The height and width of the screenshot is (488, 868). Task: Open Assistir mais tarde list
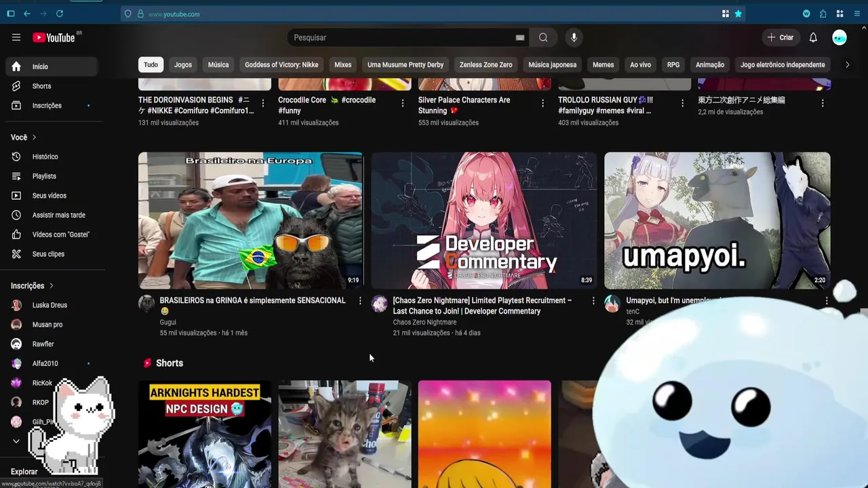tap(52, 216)
